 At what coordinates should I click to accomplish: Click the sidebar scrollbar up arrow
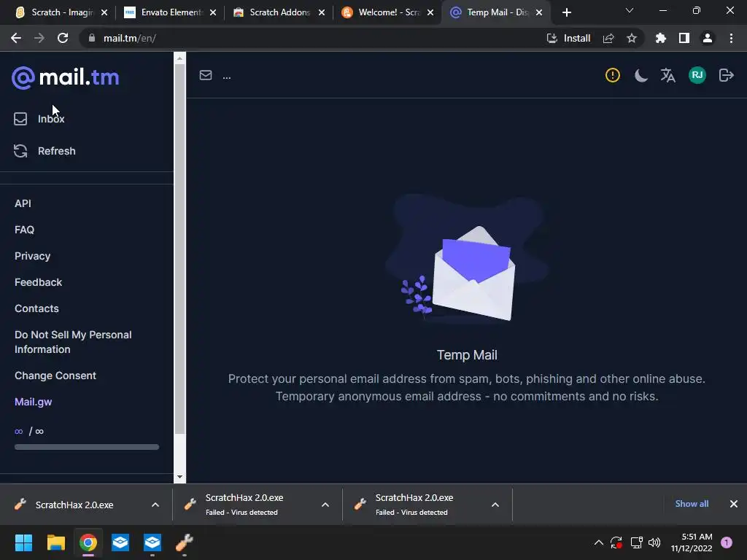[179, 58]
